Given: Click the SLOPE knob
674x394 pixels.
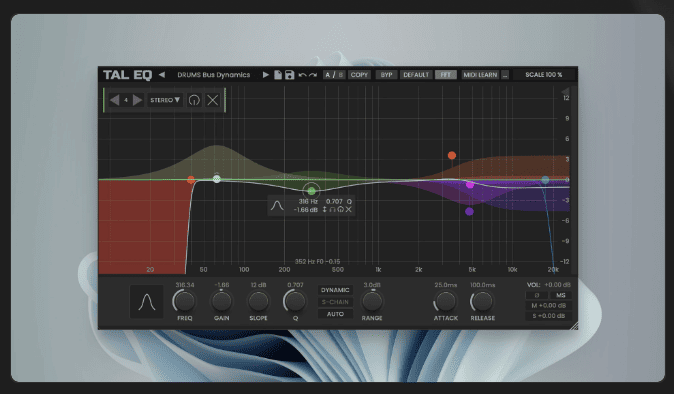Looking at the screenshot, I should 258,301.
